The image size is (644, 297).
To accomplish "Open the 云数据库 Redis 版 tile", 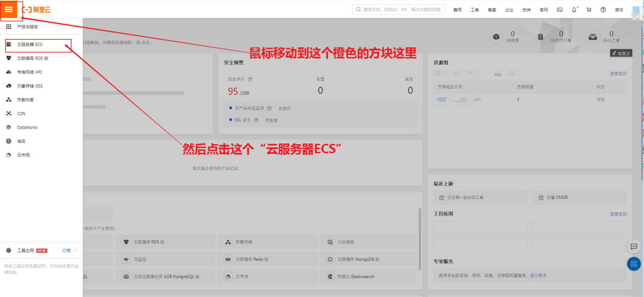I will tap(268, 259).
